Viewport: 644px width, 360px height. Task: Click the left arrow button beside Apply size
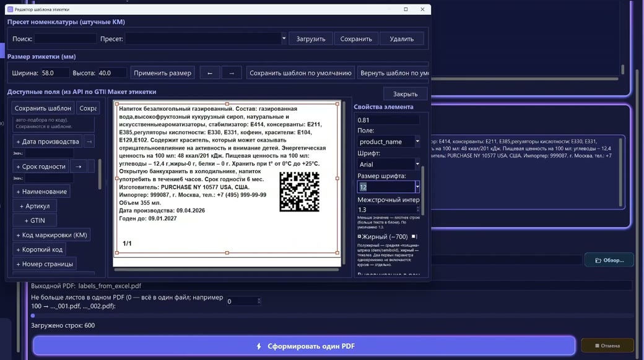click(210, 73)
